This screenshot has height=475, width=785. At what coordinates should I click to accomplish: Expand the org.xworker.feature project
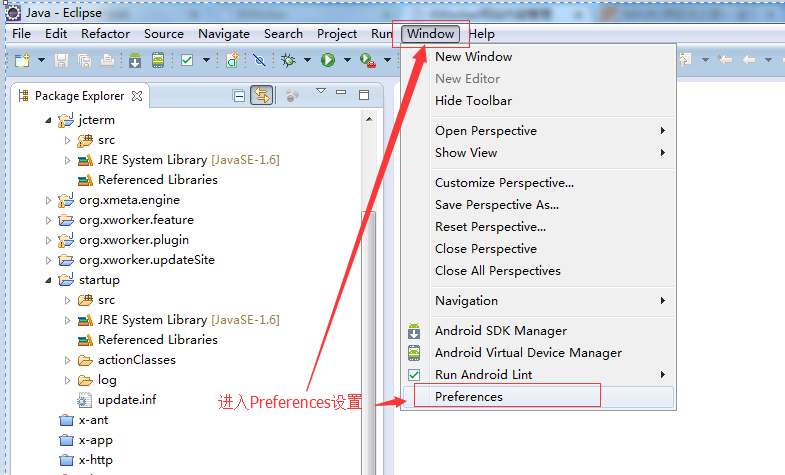point(48,220)
